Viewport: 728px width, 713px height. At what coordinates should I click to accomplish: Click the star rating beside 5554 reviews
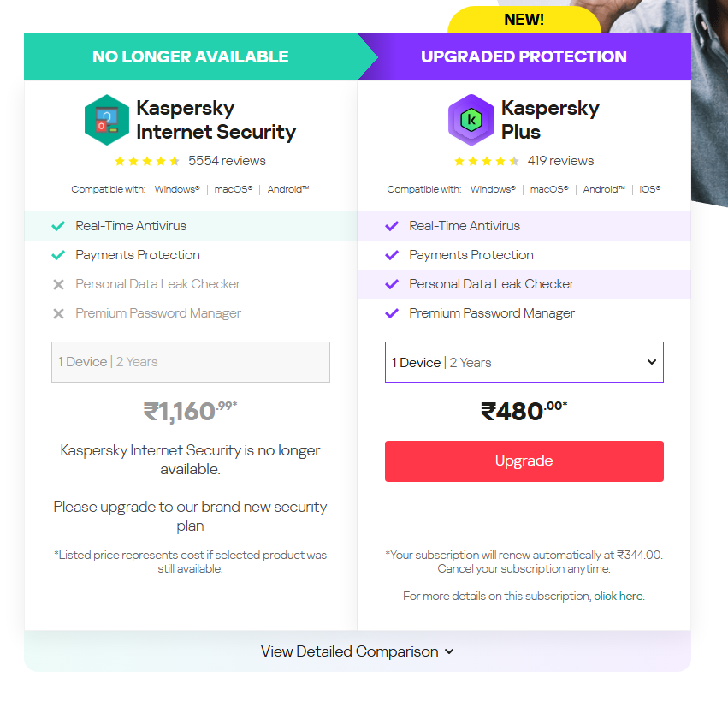(147, 161)
